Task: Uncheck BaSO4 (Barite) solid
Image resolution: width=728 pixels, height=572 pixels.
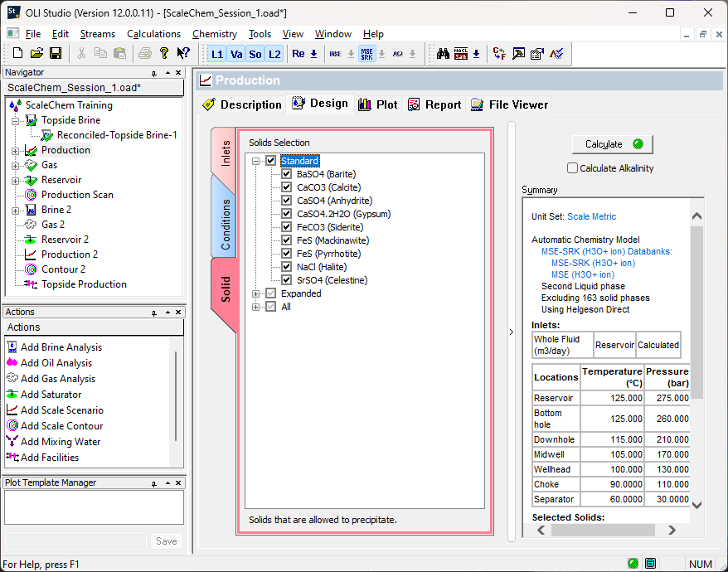Action: coord(286,174)
